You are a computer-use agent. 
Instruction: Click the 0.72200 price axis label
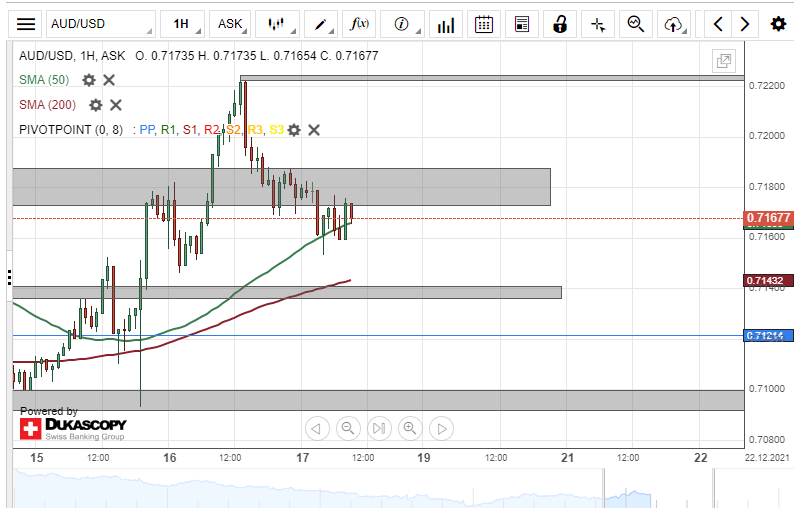(767, 86)
